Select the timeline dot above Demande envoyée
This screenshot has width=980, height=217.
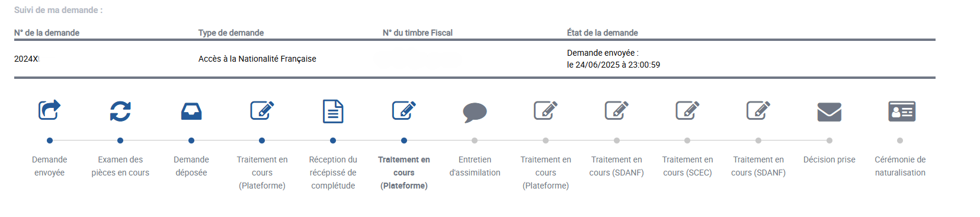coord(50,141)
